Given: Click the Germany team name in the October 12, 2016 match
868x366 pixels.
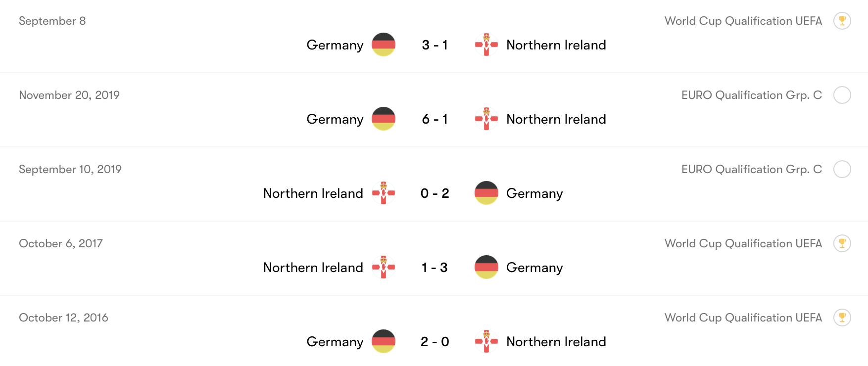Looking at the screenshot, I should coord(335,342).
